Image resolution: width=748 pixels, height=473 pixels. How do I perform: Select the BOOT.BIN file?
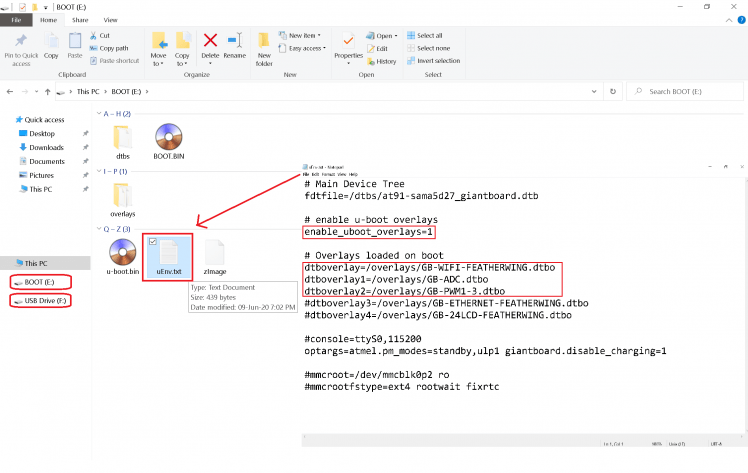pyautogui.click(x=169, y=142)
